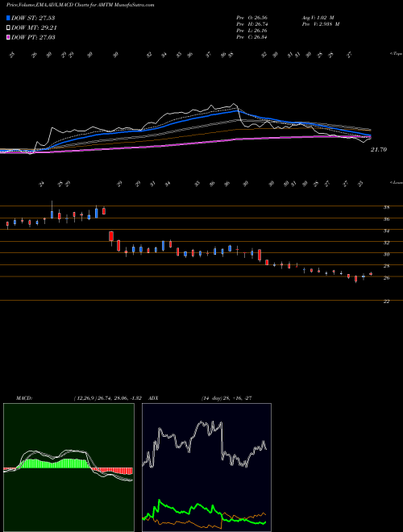Screen dimensions: 403x532
Task: Click the 'Pre O: 26.56' open value
Action: click(251, 18)
